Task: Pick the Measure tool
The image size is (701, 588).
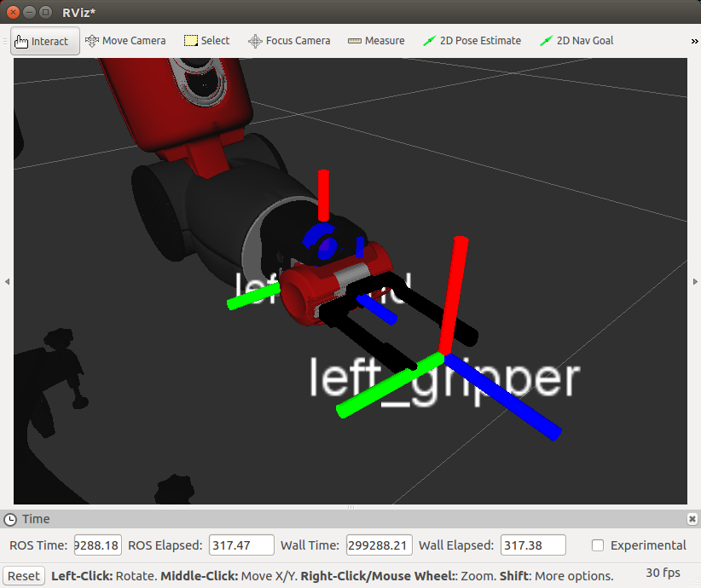Action: [x=376, y=41]
